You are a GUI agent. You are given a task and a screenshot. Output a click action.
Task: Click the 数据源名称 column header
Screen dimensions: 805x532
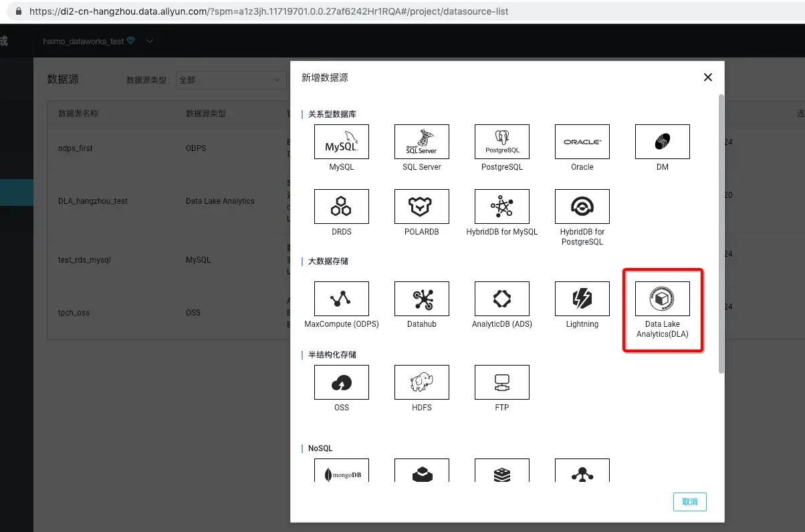click(78, 114)
